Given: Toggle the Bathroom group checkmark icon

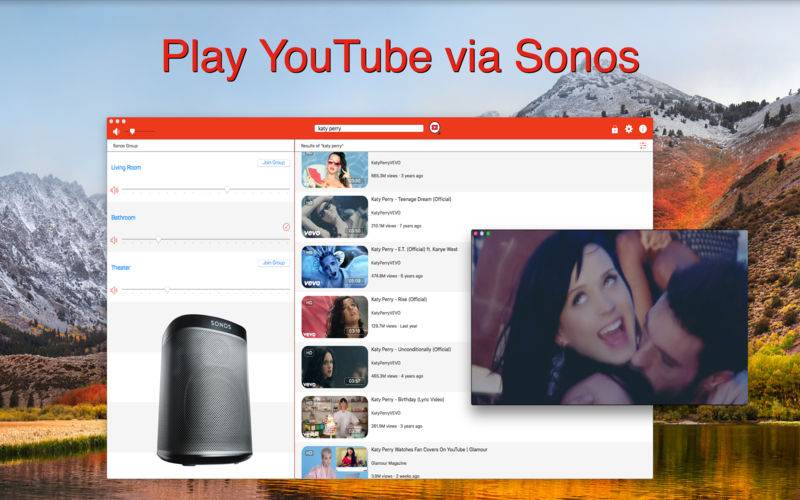Looking at the screenshot, I should (286, 227).
